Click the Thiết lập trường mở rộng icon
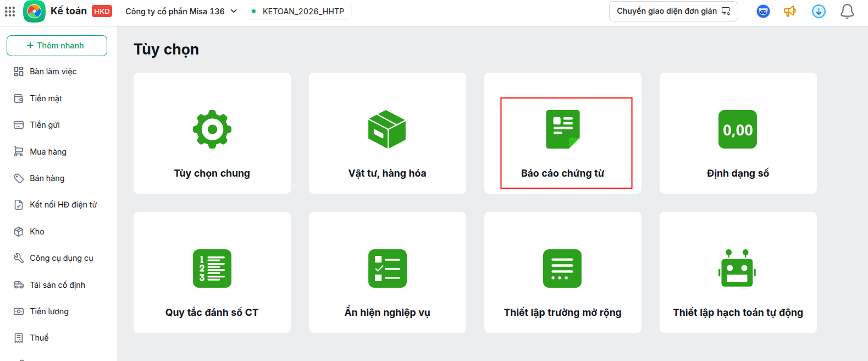Image resolution: width=868 pixels, height=361 pixels. pos(562,269)
